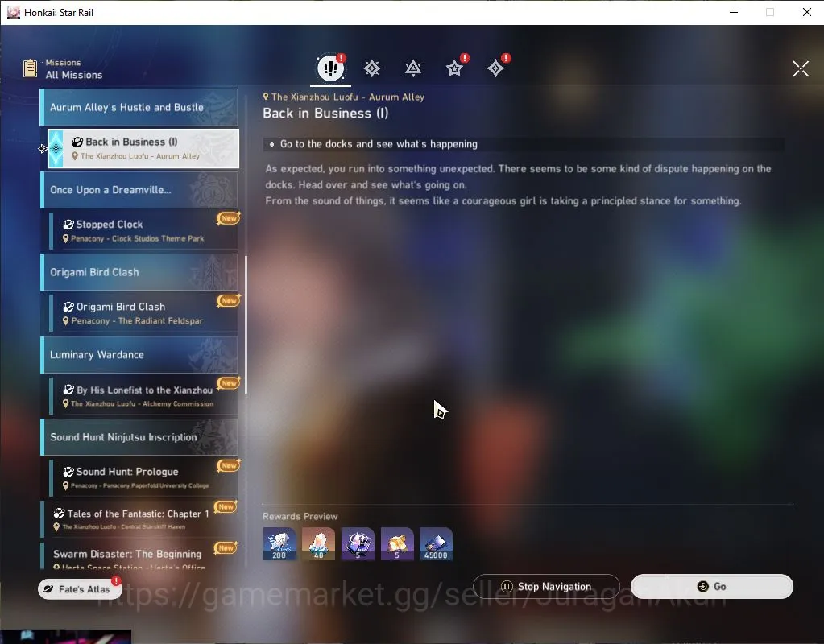Click the location pin next to Aurum Alley header
Viewport: 824px width, 644px height.
[266, 97]
